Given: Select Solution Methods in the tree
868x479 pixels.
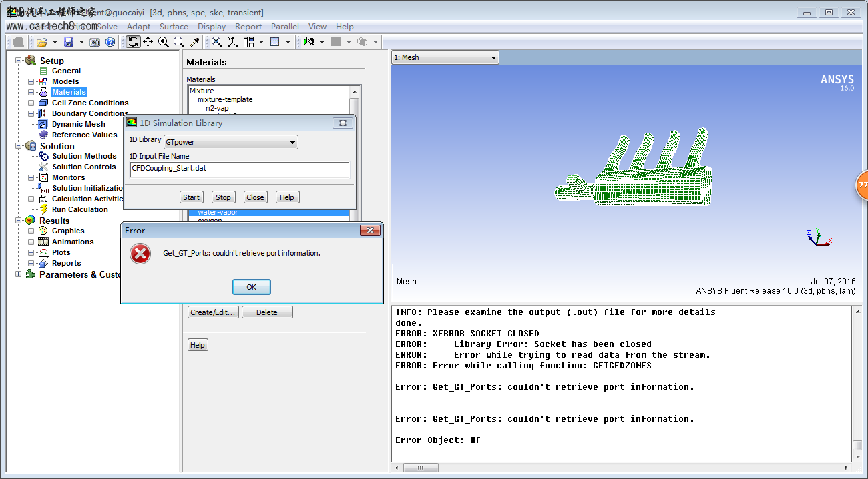Looking at the screenshot, I should (x=84, y=156).
